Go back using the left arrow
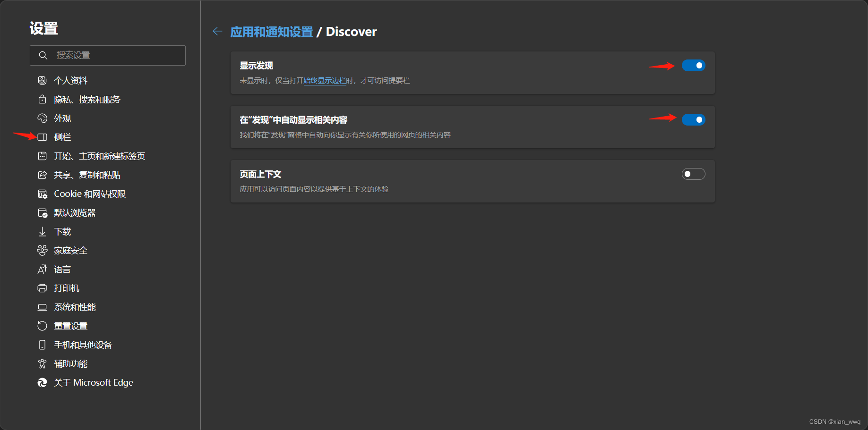The width and height of the screenshot is (868, 430). (x=217, y=31)
